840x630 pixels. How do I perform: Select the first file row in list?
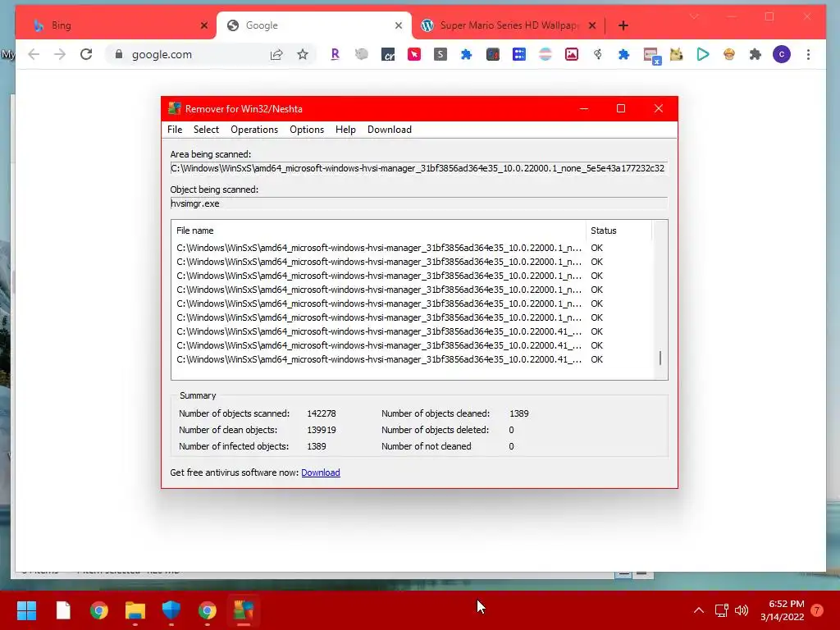click(390, 248)
